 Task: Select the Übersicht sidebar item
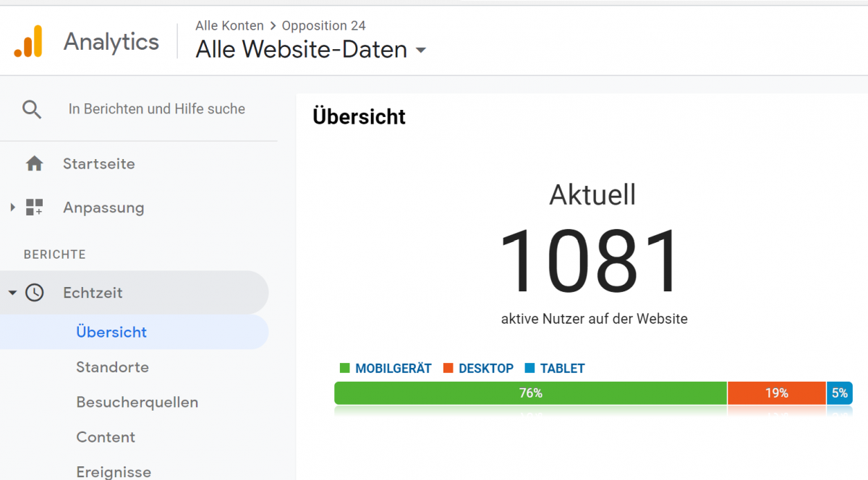coord(111,333)
